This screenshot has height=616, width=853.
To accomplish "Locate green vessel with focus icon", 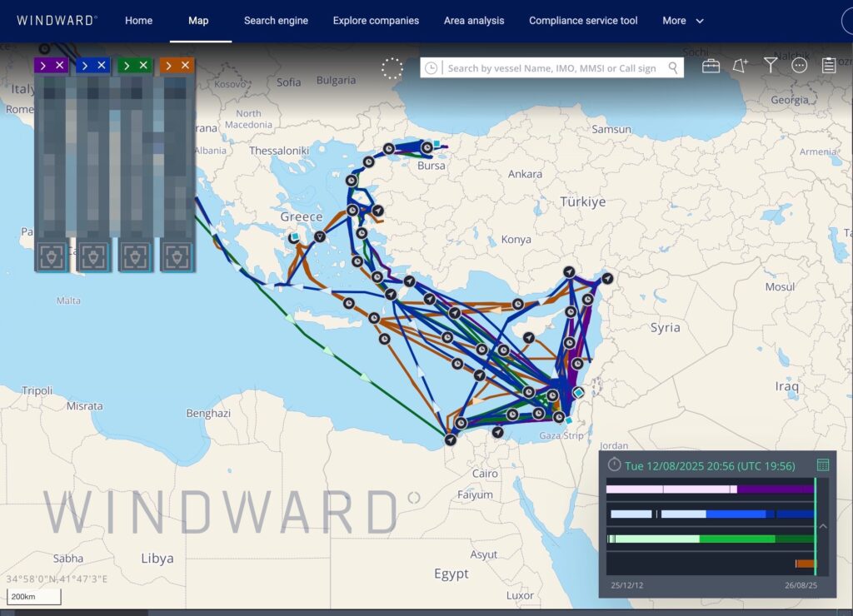I will tap(136, 256).
